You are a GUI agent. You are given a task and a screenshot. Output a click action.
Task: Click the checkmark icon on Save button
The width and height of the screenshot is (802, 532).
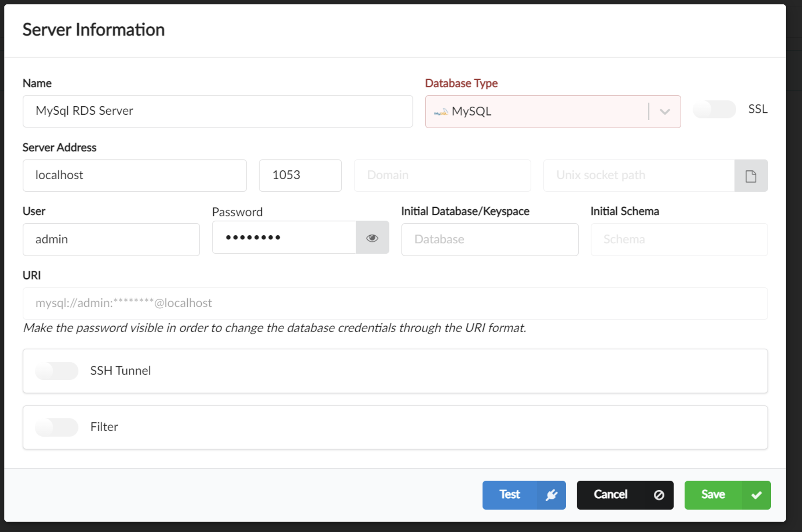756,495
